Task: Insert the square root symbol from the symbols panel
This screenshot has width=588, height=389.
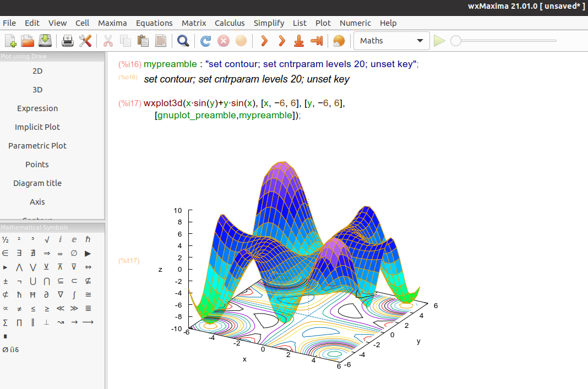Action: coord(47,239)
